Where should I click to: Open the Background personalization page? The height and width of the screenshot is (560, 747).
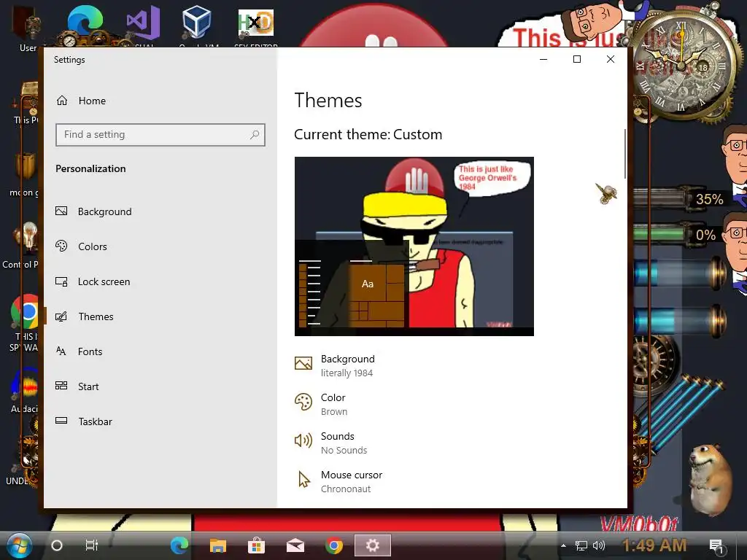(105, 211)
